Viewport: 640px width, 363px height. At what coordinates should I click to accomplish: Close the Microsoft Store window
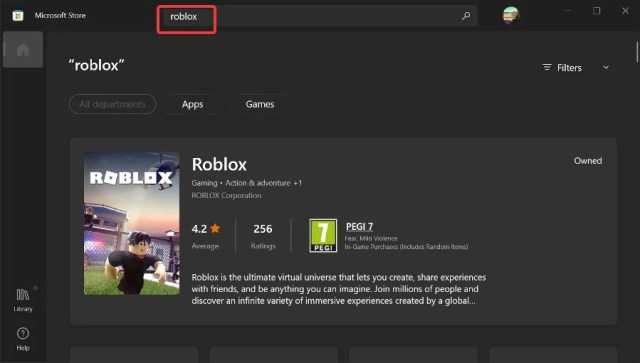point(625,11)
